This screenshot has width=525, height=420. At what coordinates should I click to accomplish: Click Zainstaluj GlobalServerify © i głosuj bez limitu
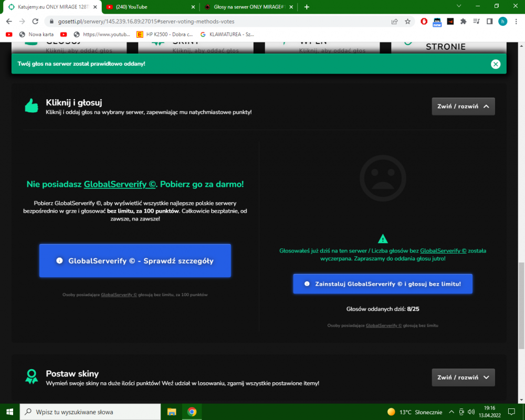pyautogui.click(x=383, y=284)
